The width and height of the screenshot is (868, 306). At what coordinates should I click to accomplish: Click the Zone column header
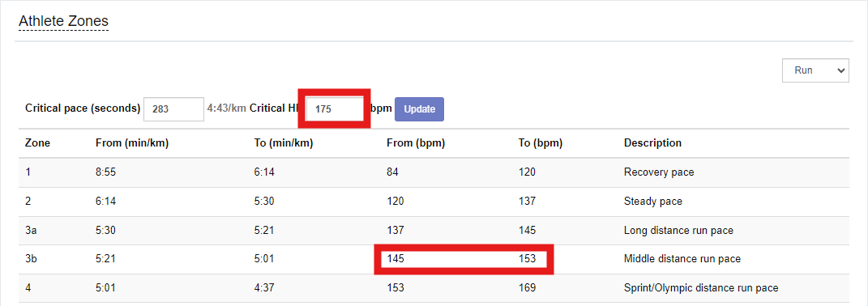[x=37, y=142]
